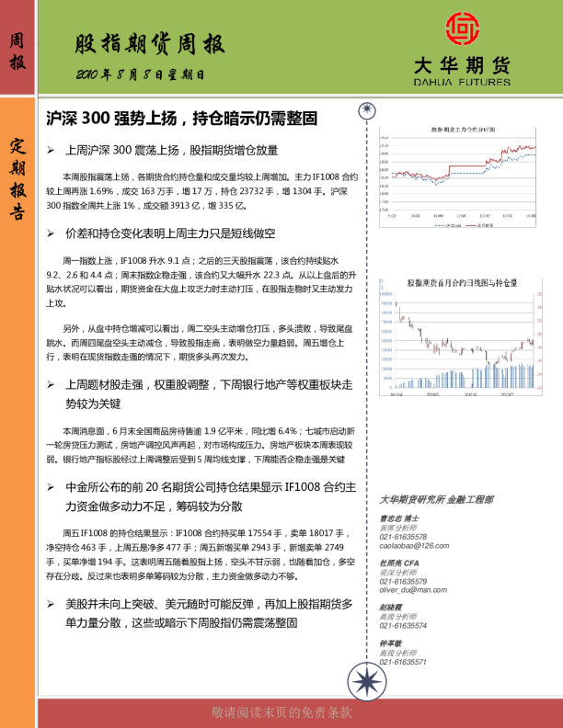Click the 周报 label in red sidebar
The width and height of the screenshot is (563, 728).
(x=17, y=51)
